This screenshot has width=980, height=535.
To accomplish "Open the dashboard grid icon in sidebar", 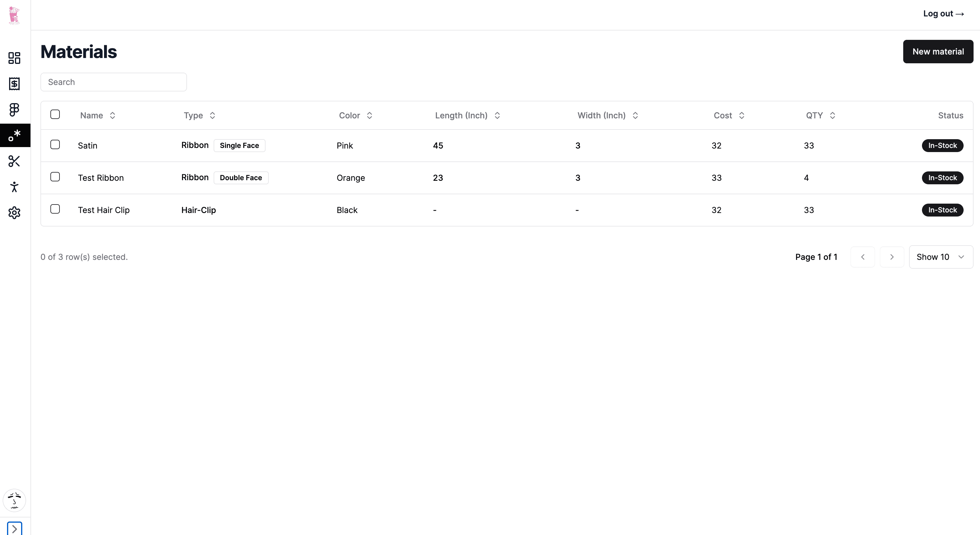I will (14, 58).
